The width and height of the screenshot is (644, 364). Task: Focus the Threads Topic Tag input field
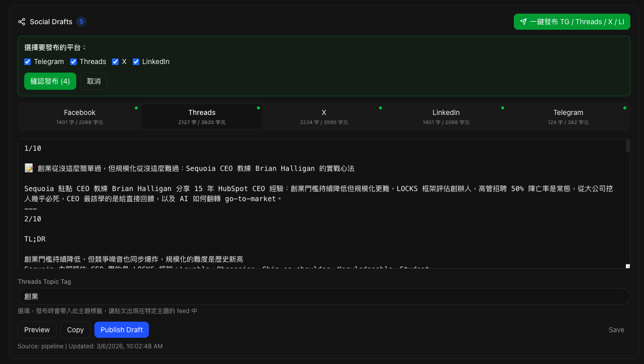pos(324,296)
